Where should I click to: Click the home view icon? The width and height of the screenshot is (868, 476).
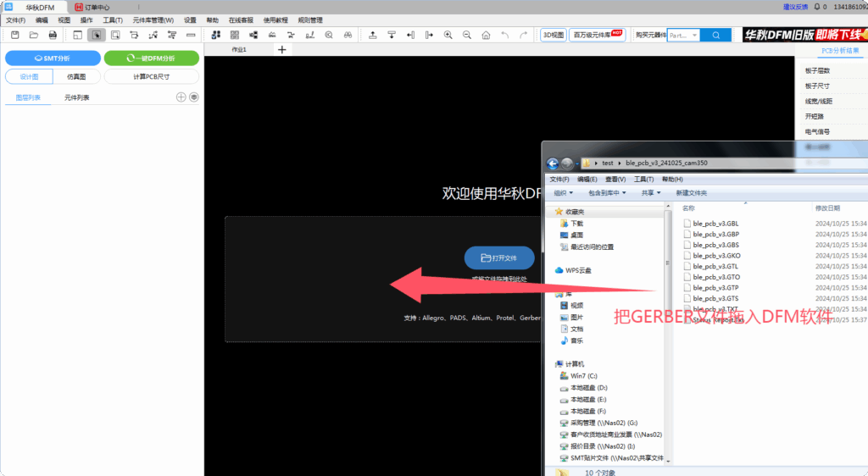coord(486,36)
